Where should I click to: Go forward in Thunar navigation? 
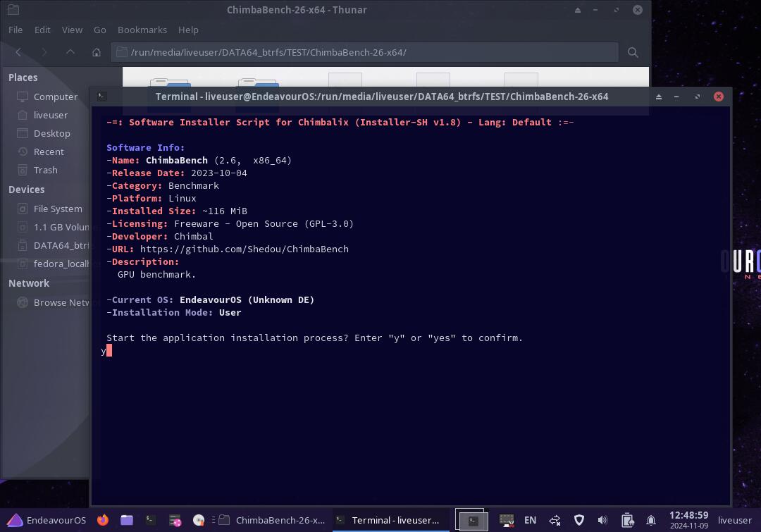tap(44, 52)
